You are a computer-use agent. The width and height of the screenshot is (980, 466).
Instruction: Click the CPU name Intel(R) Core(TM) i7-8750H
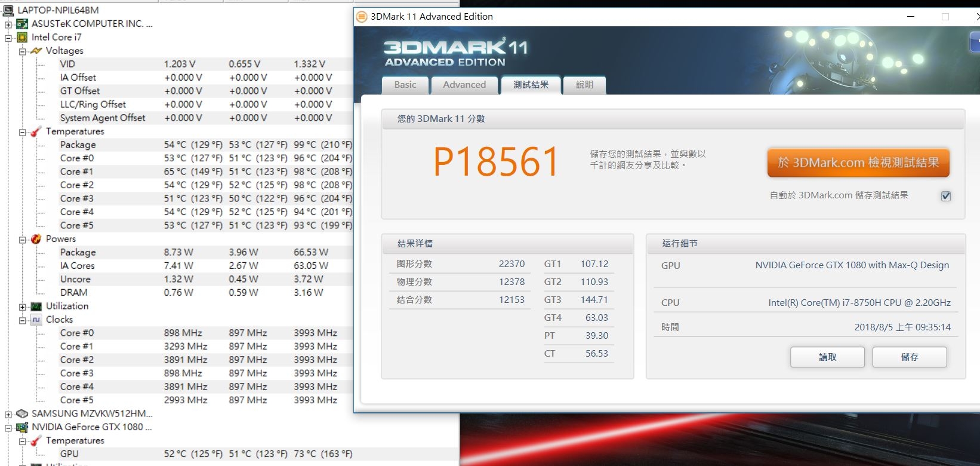pos(859,303)
